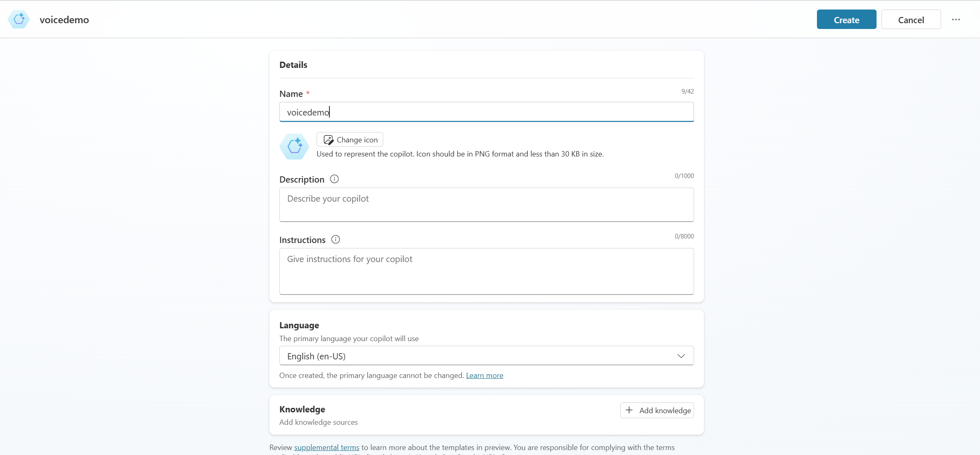
Task: Open the supplemental terms link
Action: (327, 448)
